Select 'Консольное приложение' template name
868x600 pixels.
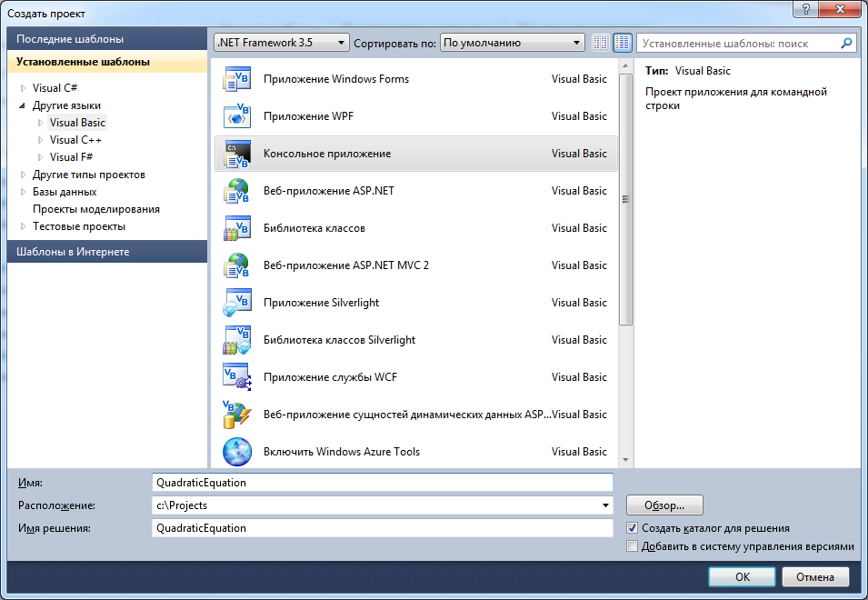327,154
